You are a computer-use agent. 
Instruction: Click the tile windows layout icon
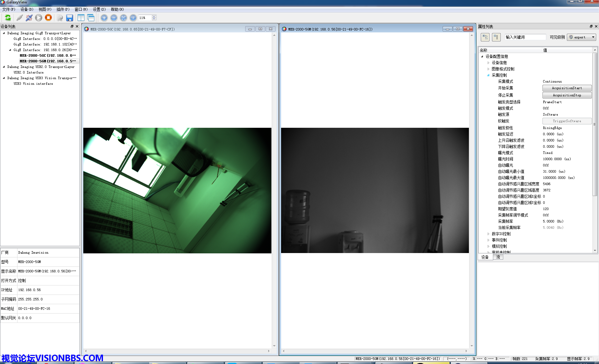[x=81, y=18]
